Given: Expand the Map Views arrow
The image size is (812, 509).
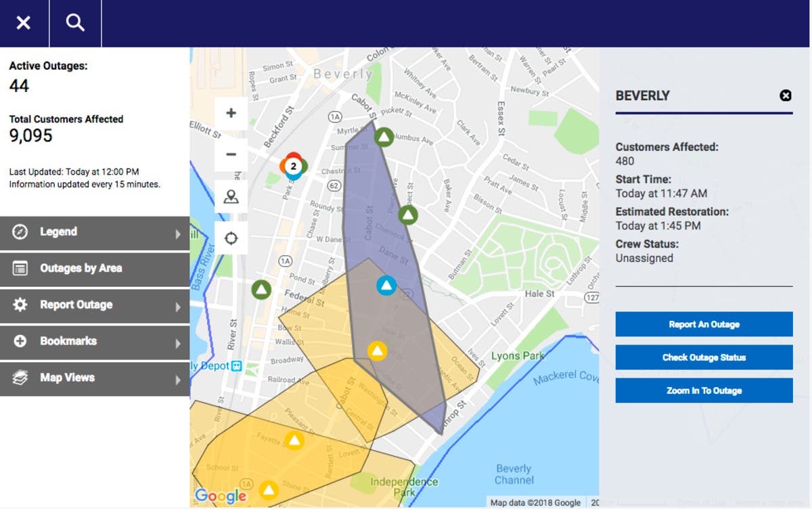Looking at the screenshot, I should (178, 380).
